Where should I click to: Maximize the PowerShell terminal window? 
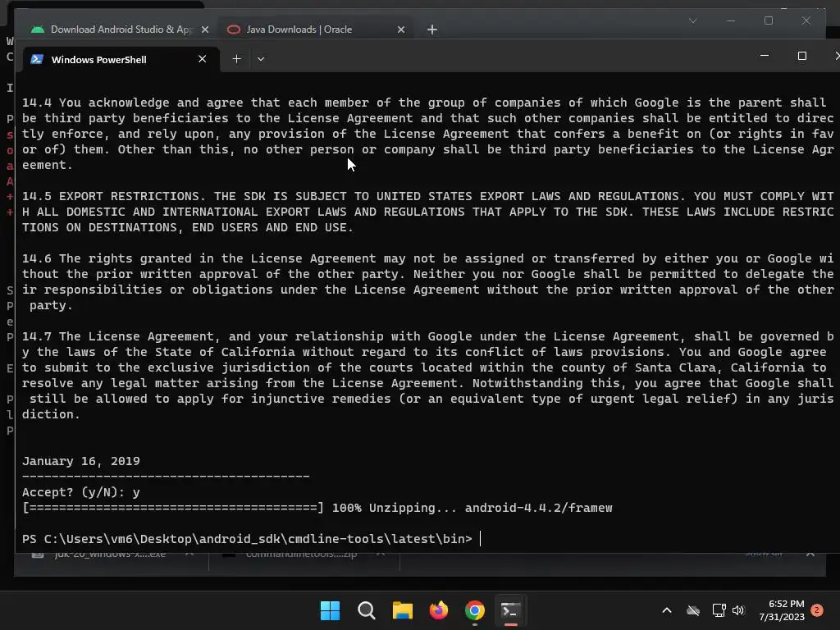[802, 56]
